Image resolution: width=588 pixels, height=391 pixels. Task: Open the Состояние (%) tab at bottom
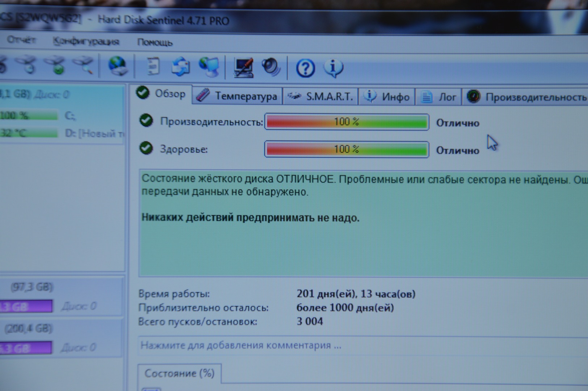pos(179,373)
